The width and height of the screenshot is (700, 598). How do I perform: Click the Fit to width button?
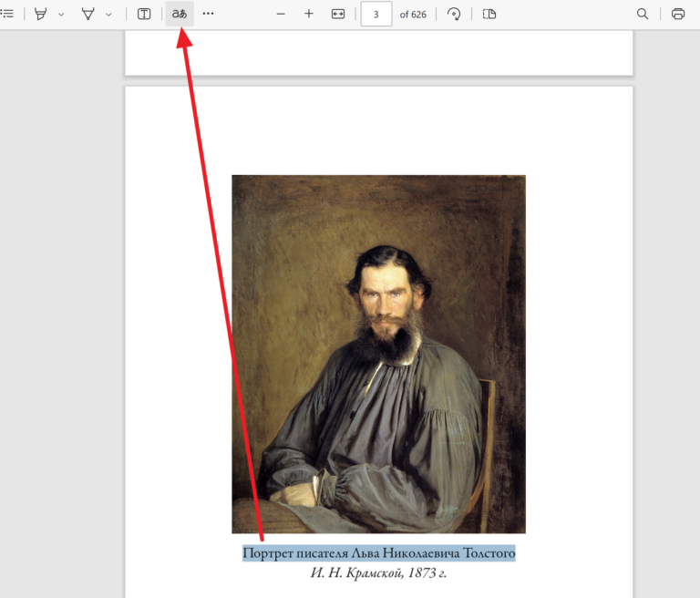[338, 15]
